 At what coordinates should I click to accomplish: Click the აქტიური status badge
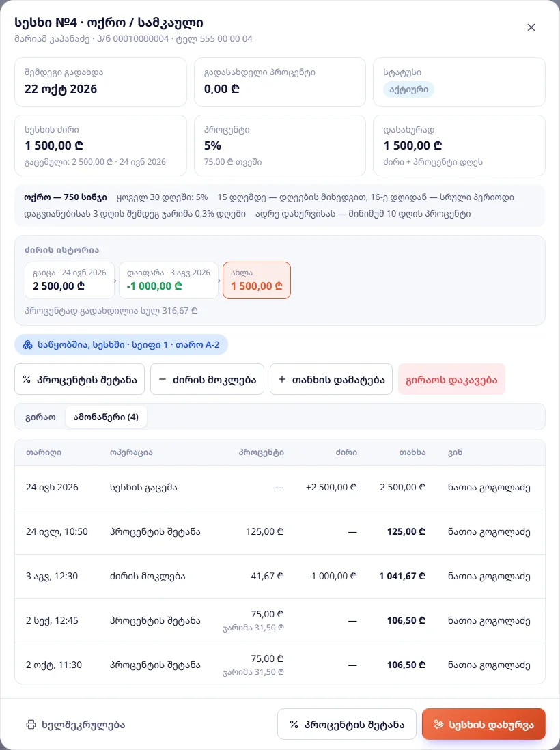click(x=408, y=89)
